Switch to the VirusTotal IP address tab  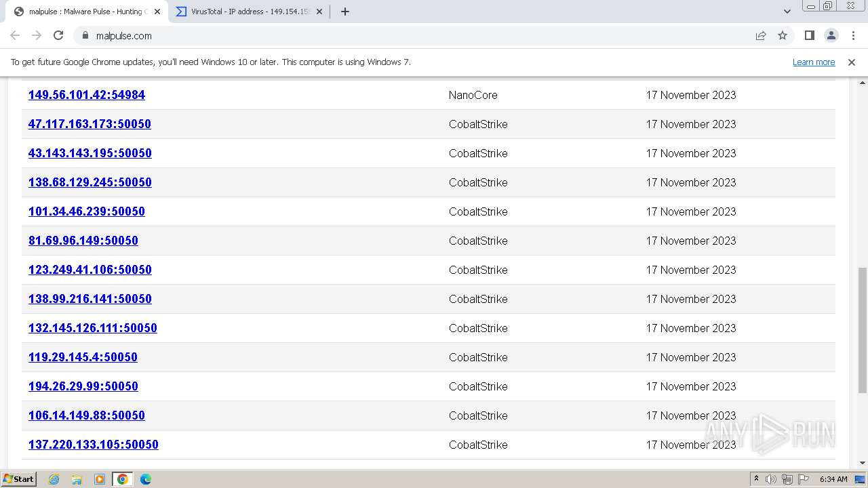point(250,12)
